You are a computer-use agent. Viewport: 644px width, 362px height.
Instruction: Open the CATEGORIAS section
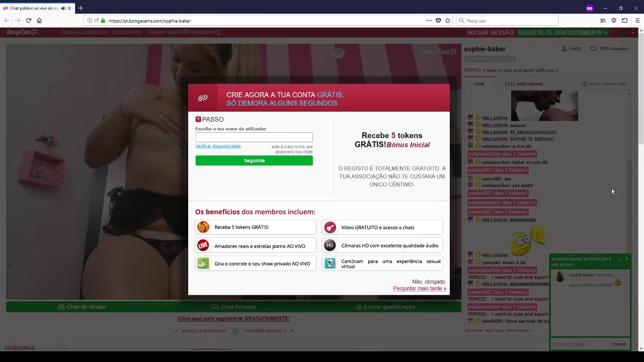20,348
